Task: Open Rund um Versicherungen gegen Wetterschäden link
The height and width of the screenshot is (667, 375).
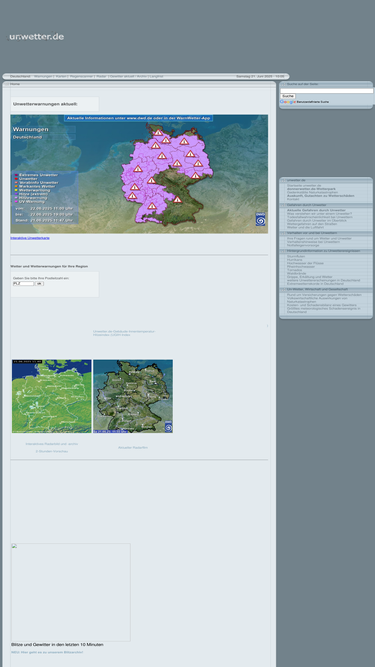Action: point(324,294)
